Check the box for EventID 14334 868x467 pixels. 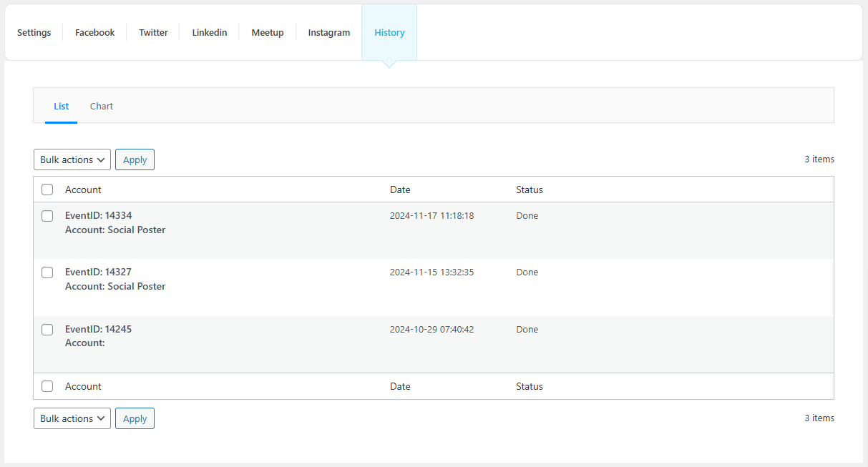(x=47, y=216)
